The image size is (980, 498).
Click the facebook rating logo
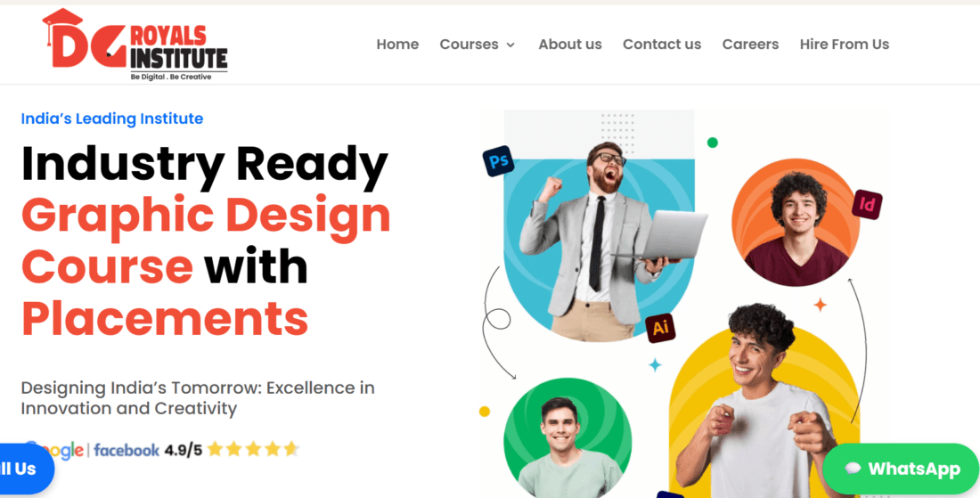pyautogui.click(x=127, y=450)
